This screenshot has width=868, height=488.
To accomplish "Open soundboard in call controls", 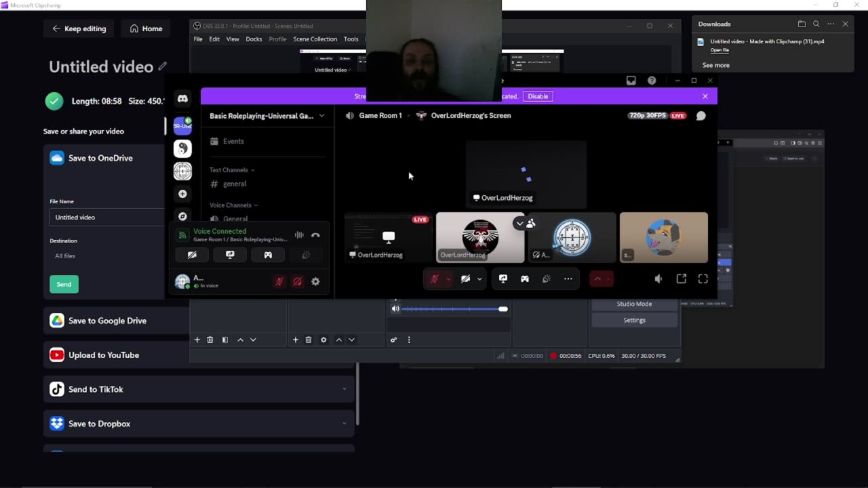I will point(547,279).
